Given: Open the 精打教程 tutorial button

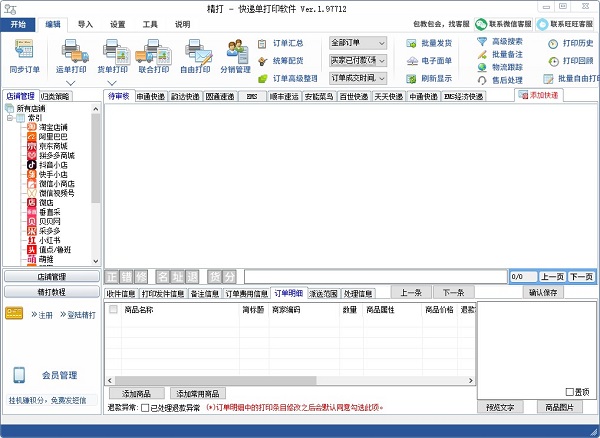Looking at the screenshot, I should coord(52,292).
